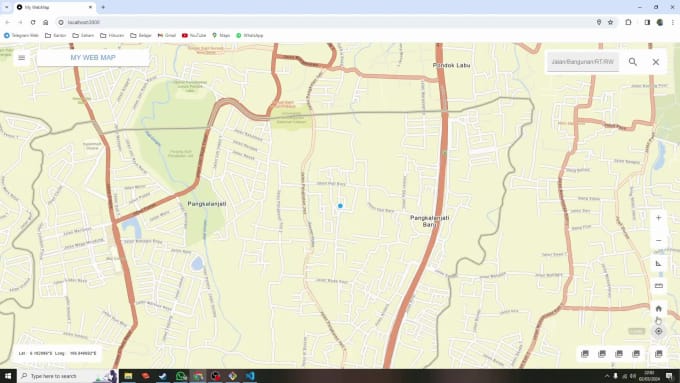The image size is (680, 383).
Task: Switch to the first basemap thumbnail
Action: click(x=585, y=354)
